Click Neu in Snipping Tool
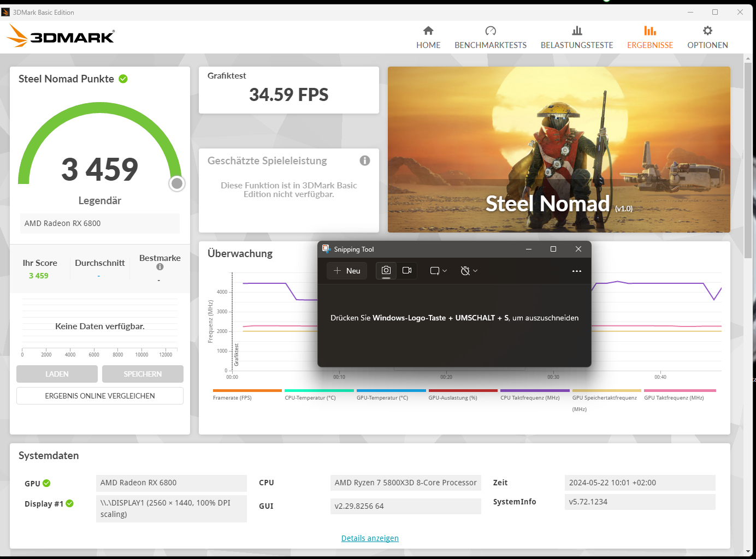 [347, 271]
